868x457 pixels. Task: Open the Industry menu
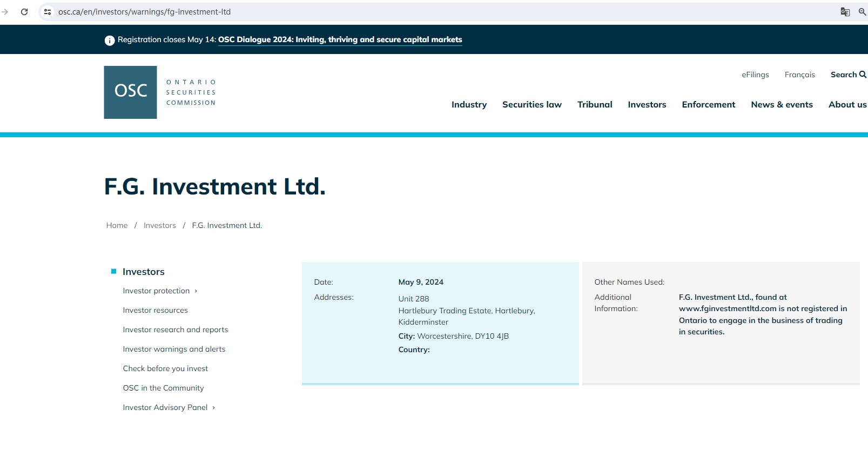(469, 105)
